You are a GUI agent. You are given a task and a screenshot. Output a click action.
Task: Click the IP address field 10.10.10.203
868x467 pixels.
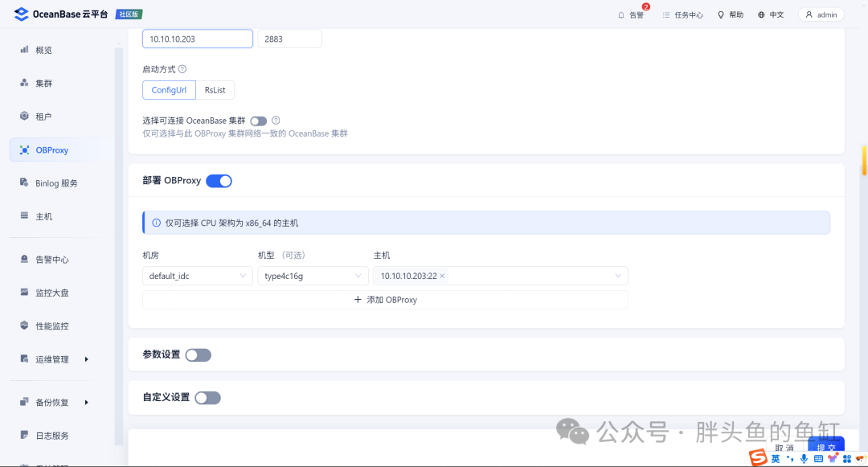(x=198, y=39)
